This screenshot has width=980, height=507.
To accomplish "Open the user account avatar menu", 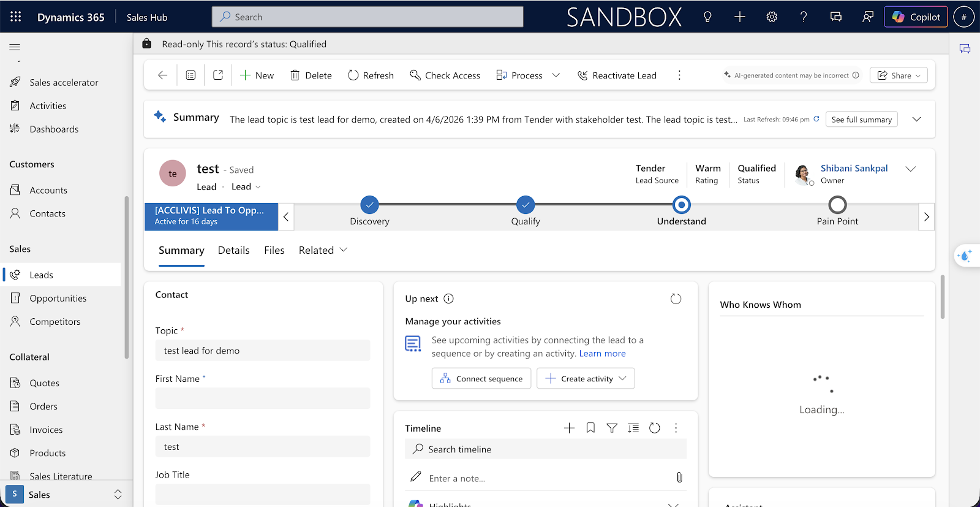I will 963,17.
